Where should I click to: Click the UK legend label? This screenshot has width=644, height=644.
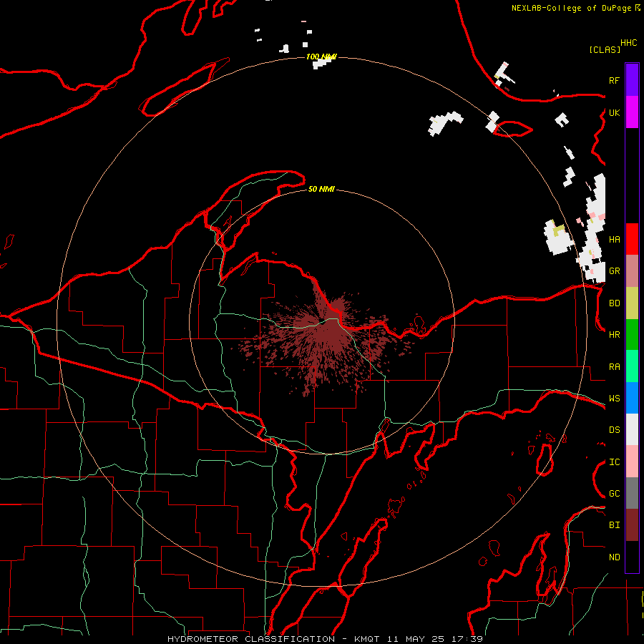tap(614, 112)
